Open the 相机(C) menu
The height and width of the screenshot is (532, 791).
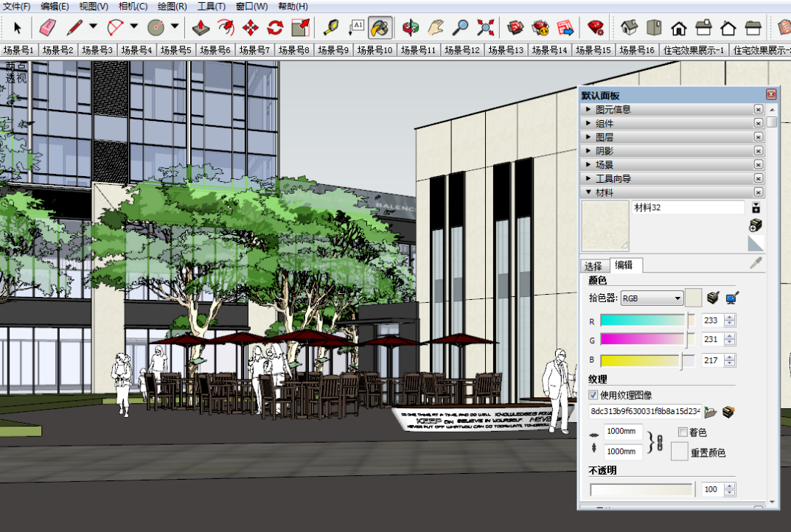133,7
